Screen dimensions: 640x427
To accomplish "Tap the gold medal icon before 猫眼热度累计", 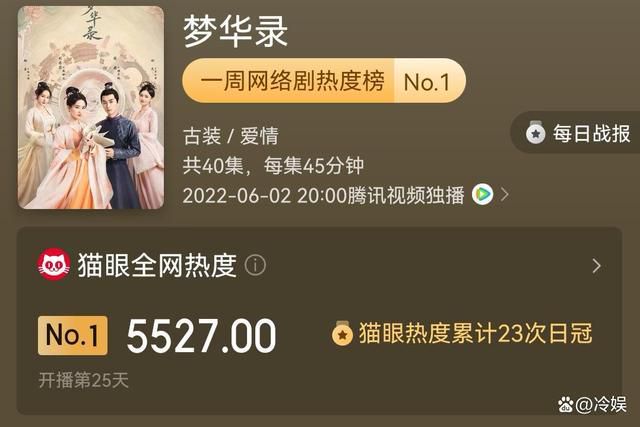I will click(x=342, y=334).
